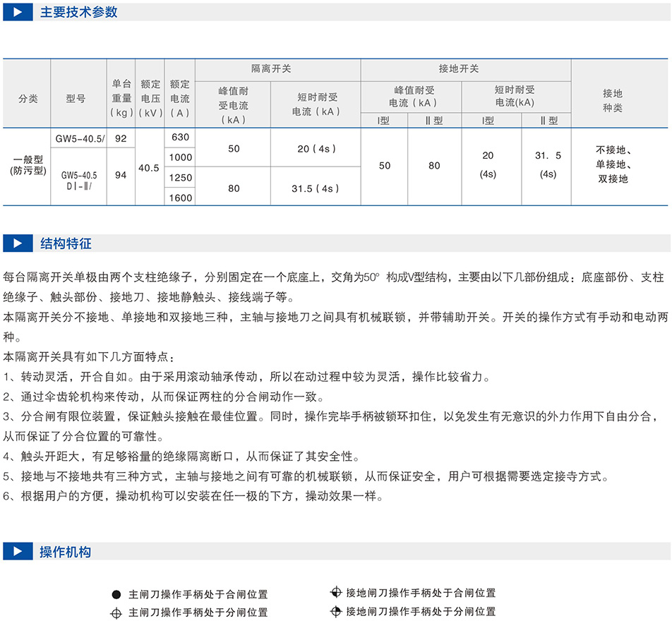Viewport: 672px width, 628px height.
Task: Select the 31.5 (4s) isolator current cell
Action: [315, 188]
